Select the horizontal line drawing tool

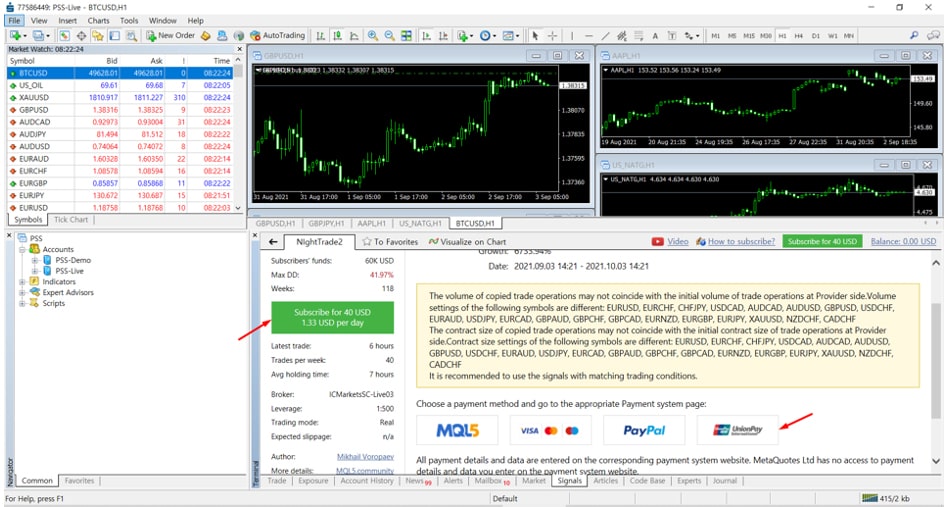(588, 36)
